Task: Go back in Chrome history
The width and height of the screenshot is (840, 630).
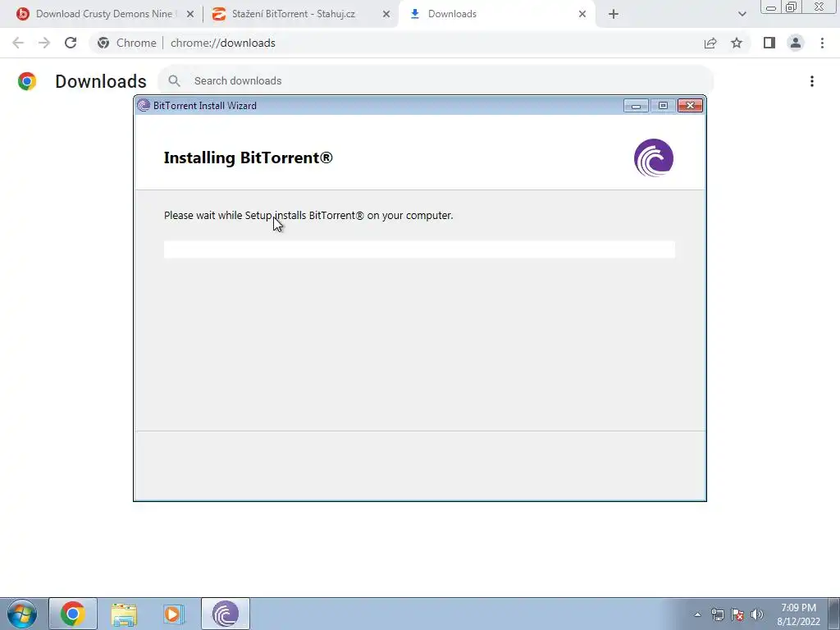Action: [18, 43]
